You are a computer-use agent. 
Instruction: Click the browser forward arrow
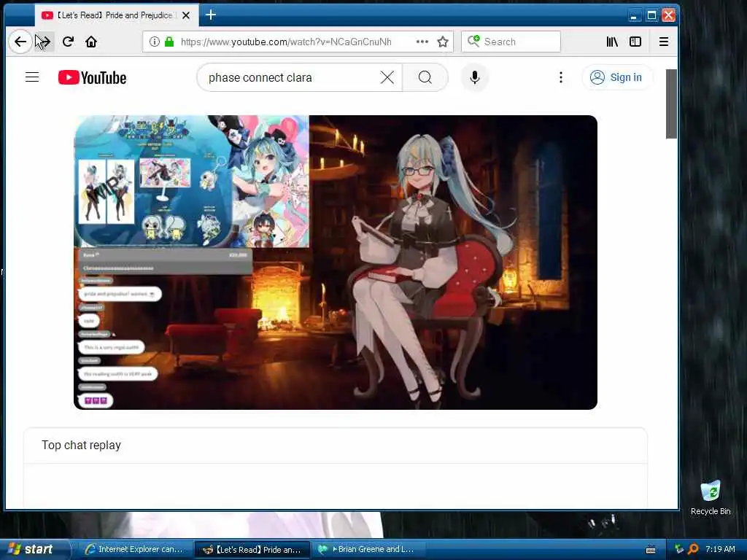pos(44,42)
